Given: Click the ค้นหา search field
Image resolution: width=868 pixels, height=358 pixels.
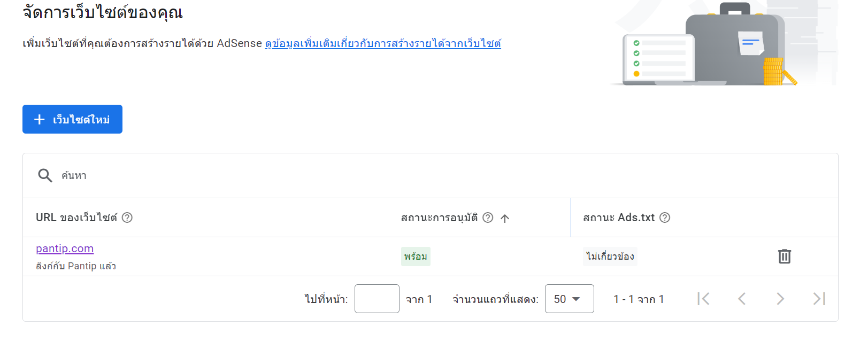Looking at the screenshot, I should pyautogui.click(x=321, y=176).
